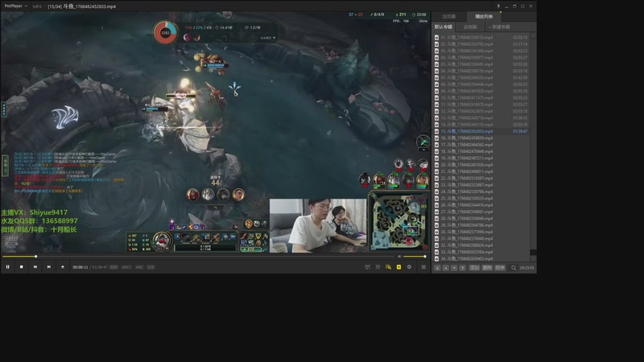644x362 pixels.
Task: Click the MP4 format label in the title bar
Action: 37,6
